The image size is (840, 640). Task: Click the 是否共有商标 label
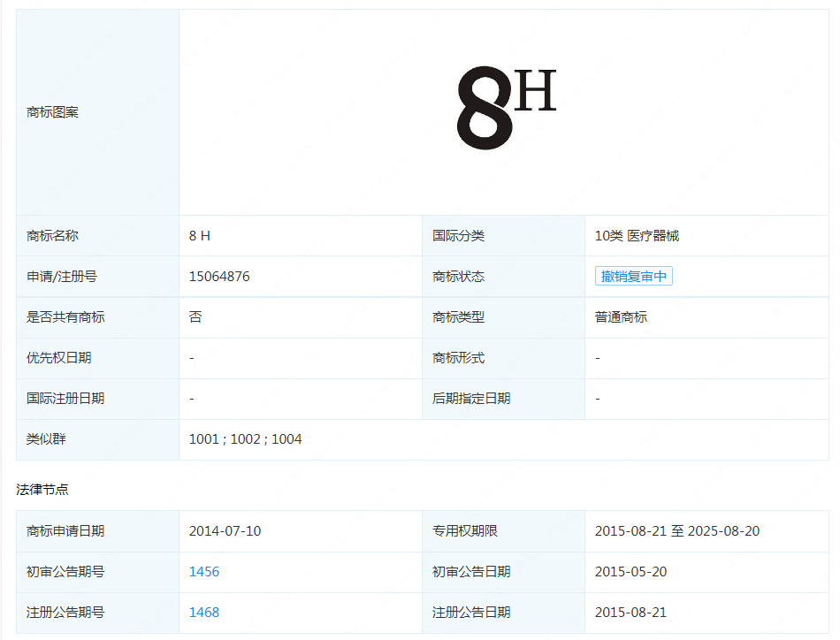pos(65,317)
